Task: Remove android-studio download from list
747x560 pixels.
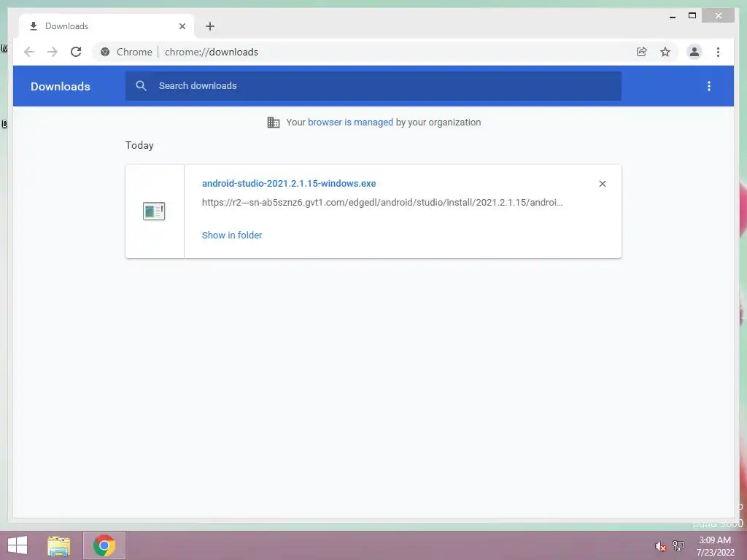Action: pyautogui.click(x=602, y=184)
